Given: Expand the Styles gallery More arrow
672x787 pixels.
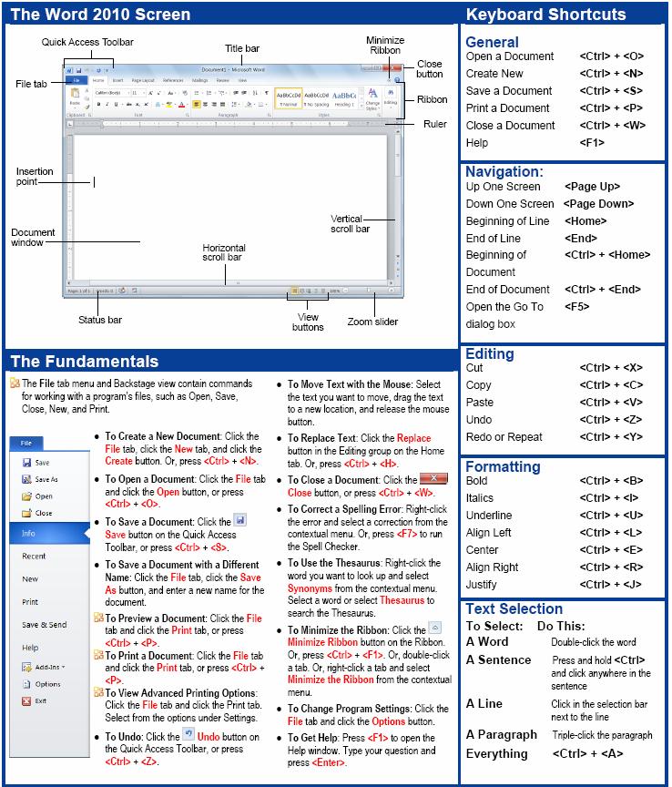Looking at the screenshot, I should click(x=361, y=106).
